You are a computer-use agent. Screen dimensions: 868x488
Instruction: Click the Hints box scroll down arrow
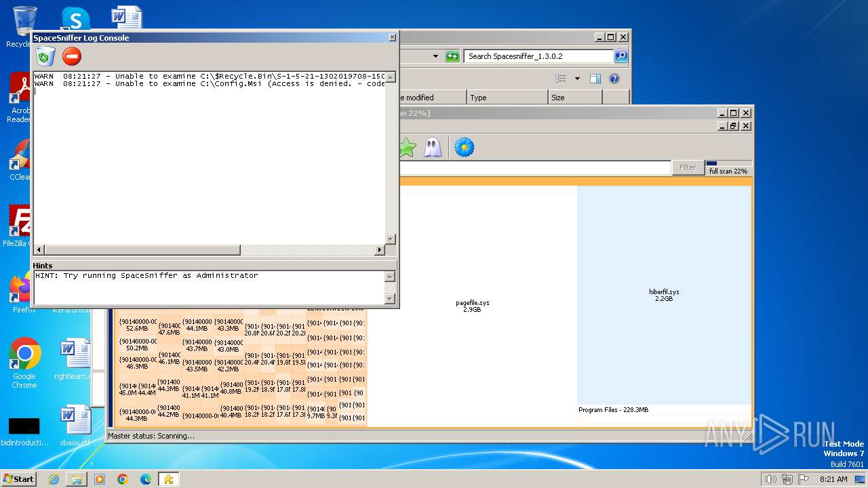(x=390, y=299)
